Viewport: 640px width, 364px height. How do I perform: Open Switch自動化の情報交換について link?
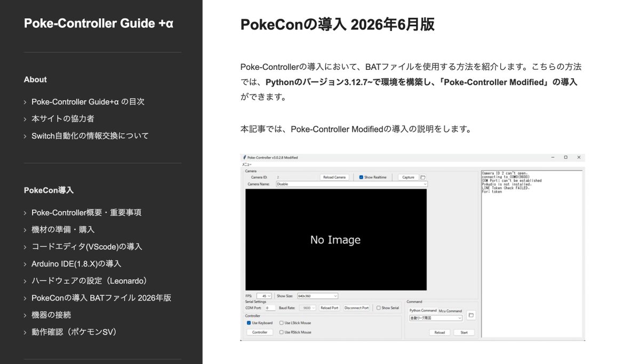pyautogui.click(x=90, y=135)
